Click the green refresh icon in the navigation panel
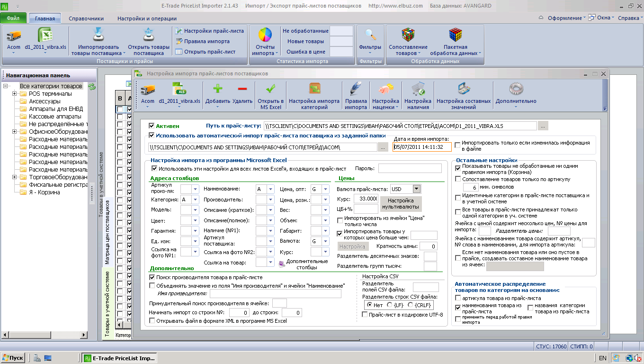 coord(92,87)
